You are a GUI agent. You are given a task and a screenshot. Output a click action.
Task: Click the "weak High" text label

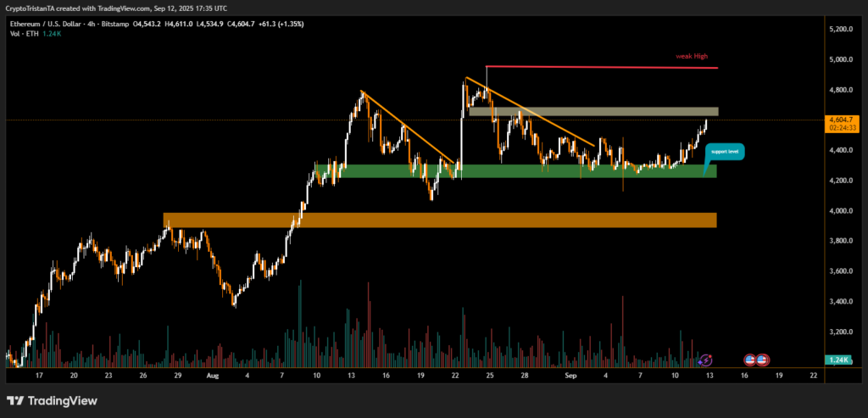tap(692, 56)
